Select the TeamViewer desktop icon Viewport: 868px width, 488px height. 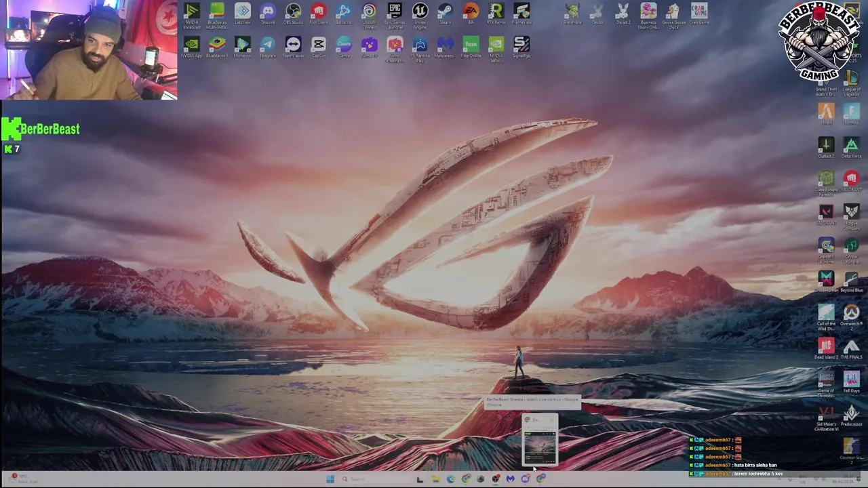pos(293,47)
